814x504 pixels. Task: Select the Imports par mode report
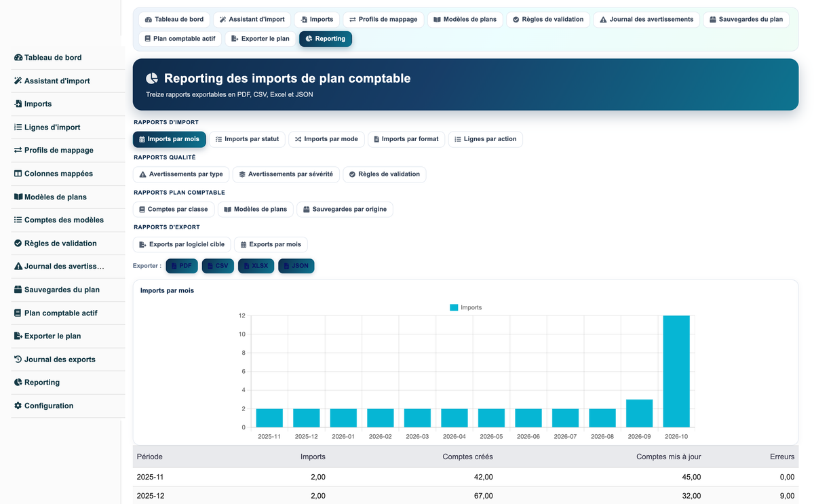click(326, 139)
